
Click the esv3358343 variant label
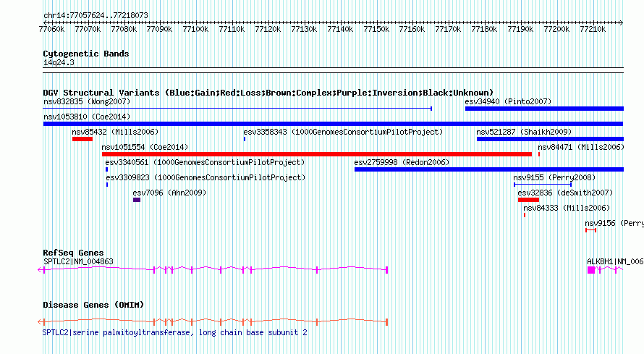click(x=343, y=132)
